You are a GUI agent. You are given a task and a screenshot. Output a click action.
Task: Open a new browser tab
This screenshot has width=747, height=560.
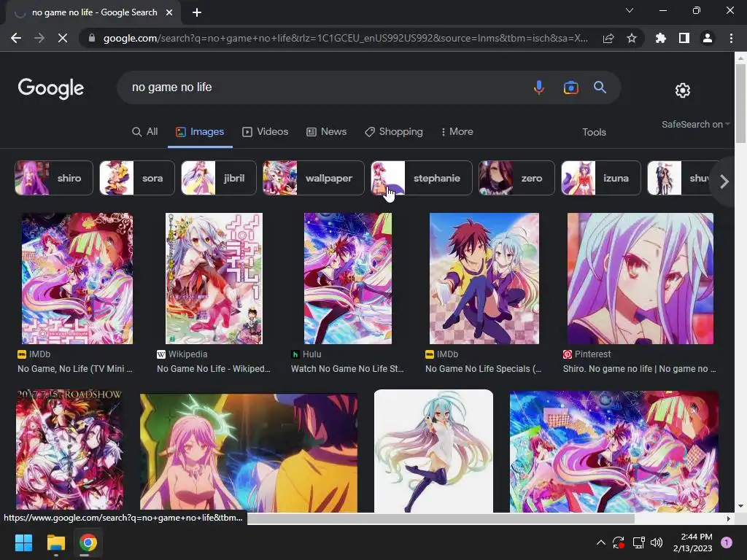coord(197,12)
